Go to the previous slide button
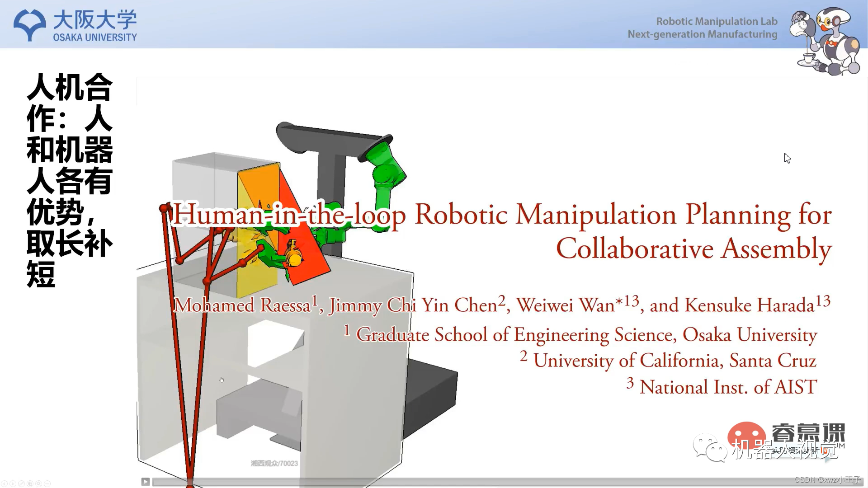Image resolution: width=868 pixels, height=488 pixels. (4, 483)
